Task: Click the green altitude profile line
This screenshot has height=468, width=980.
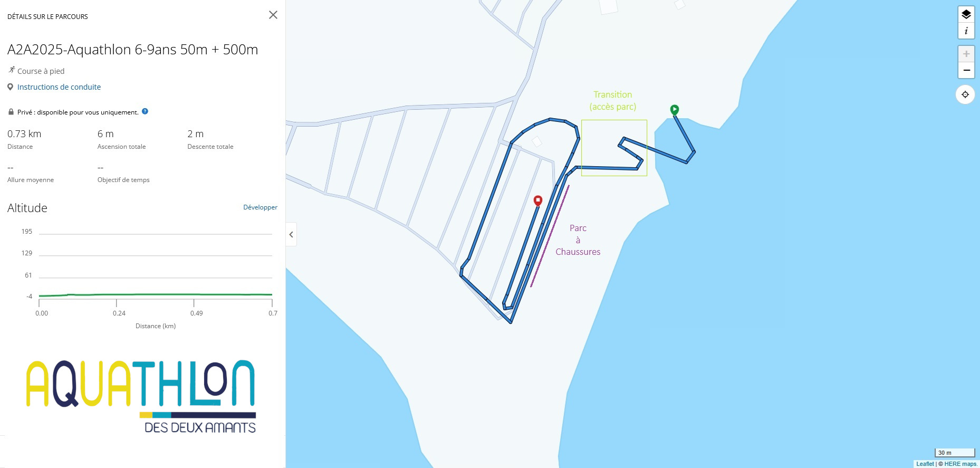Action: click(x=156, y=294)
